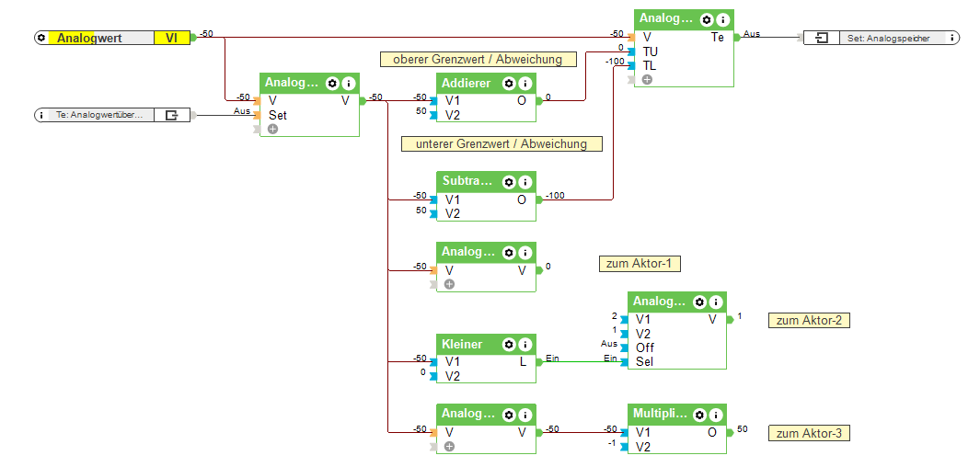Click info icon on Subtrahierer block
Image resolution: width=980 pixels, height=467 pixels.
coord(525,182)
